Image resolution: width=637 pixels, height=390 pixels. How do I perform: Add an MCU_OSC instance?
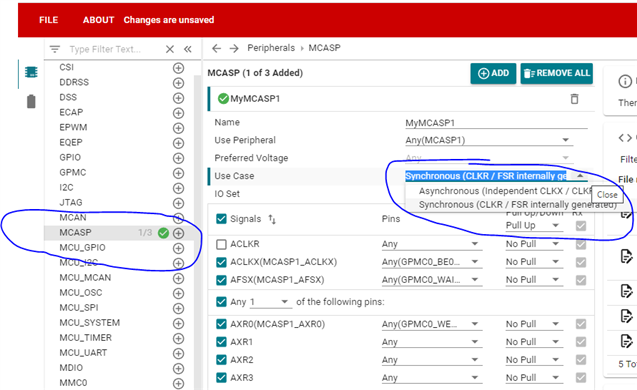click(178, 293)
